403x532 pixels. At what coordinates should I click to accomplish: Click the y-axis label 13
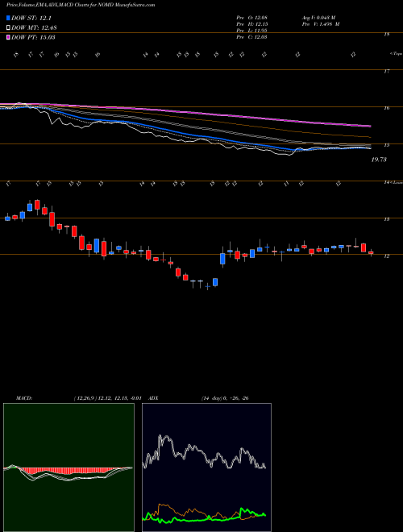387,219
